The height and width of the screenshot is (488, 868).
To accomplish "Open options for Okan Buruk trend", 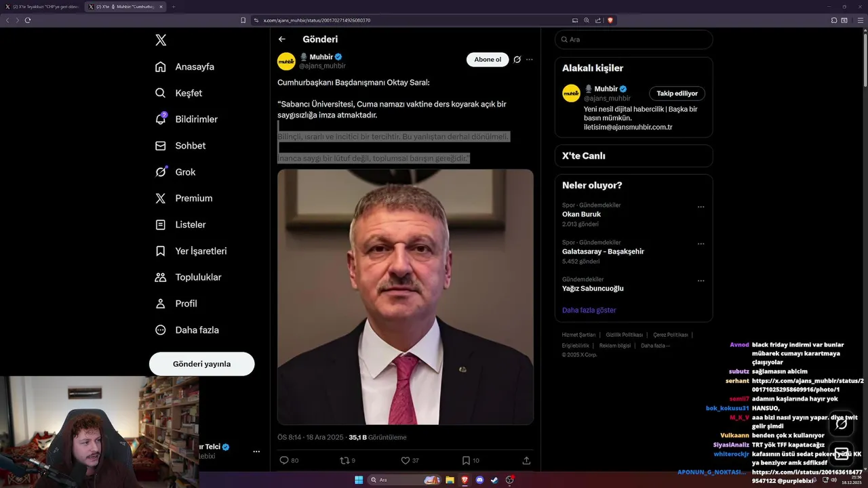I will tap(701, 207).
